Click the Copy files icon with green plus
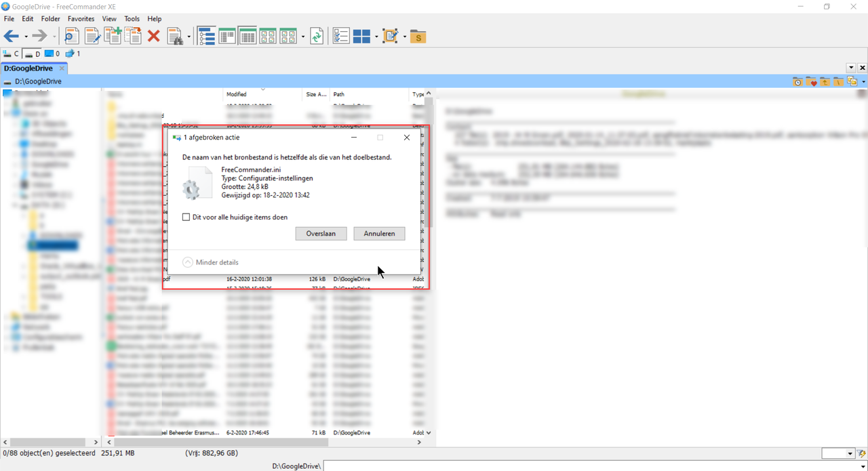 pos(113,36)
